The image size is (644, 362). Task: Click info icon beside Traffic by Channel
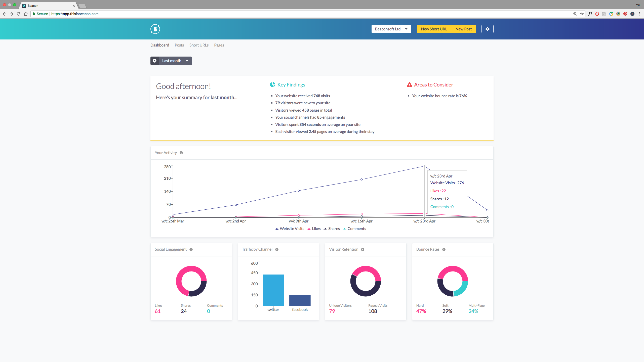pos(277,249)
